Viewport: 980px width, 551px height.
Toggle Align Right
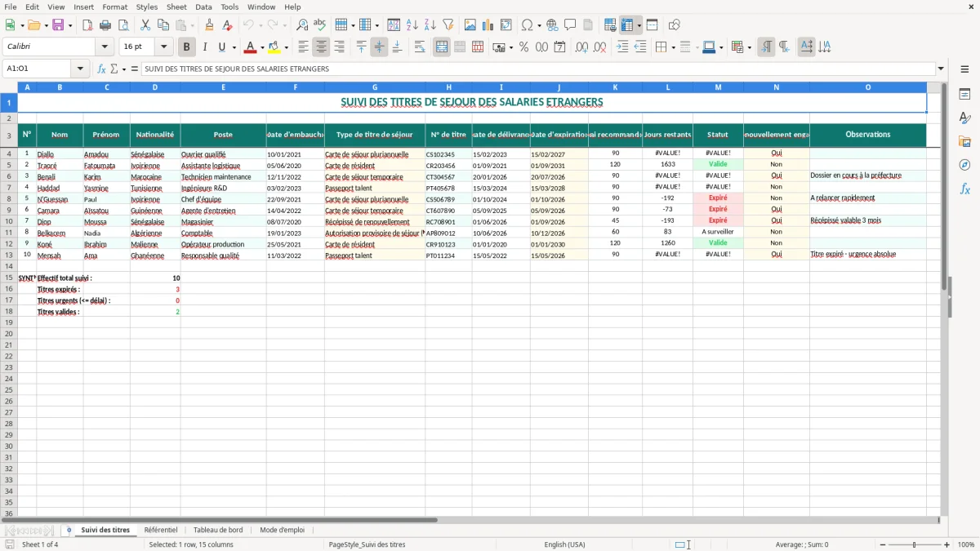(339, 47)
